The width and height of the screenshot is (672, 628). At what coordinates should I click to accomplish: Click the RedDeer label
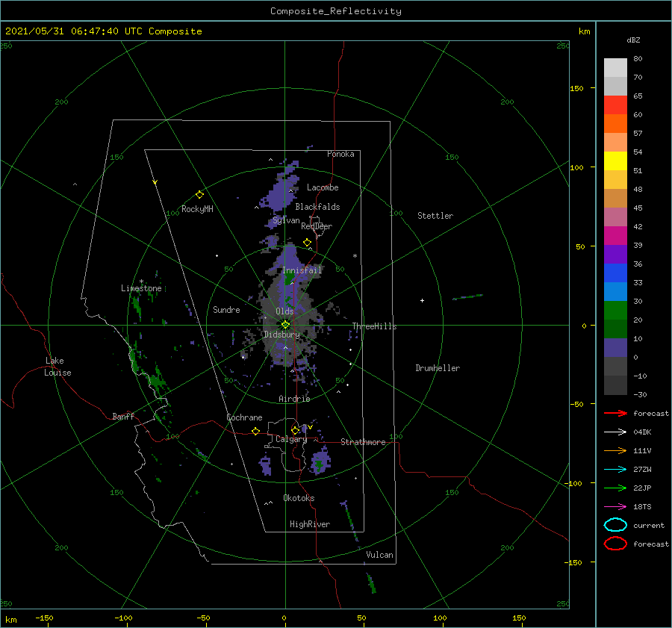click(x=317, y=226)
